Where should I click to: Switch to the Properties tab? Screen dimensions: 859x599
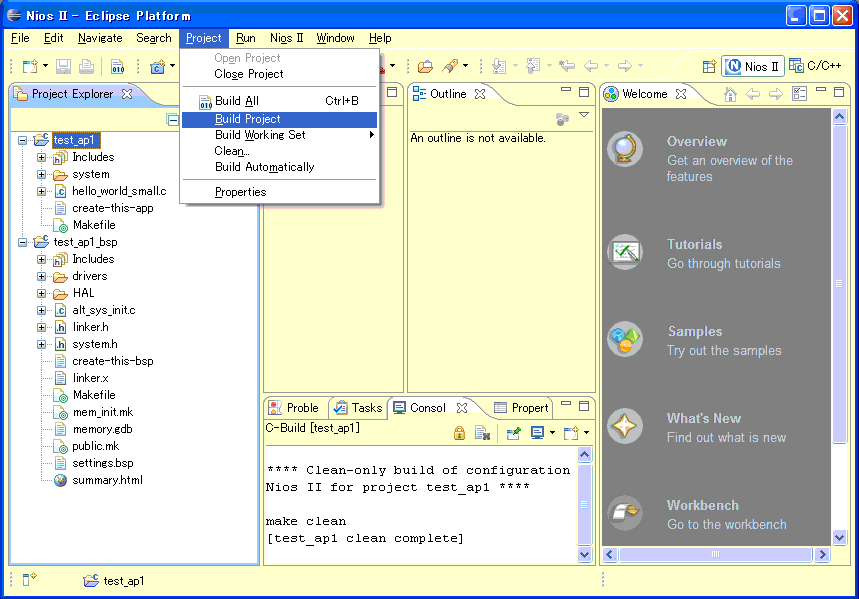click(x=522, y=408)
